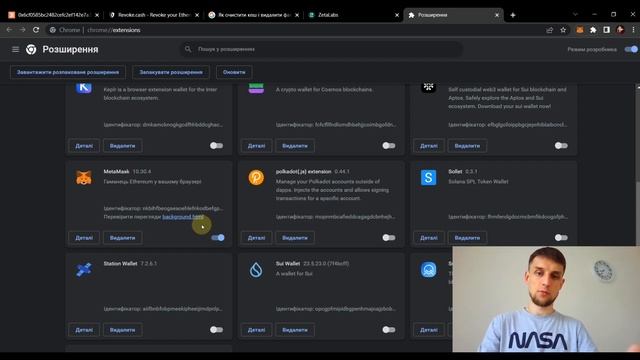Open Деталі for Station Wallet
Image resolution: width=640 pixels, height=360 pixels.
pyautogui.click(x=84, y=330)
